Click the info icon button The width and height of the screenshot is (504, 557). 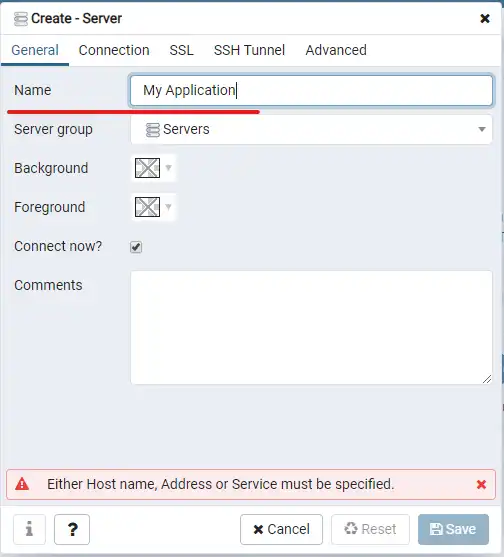(x=29, y=529)
